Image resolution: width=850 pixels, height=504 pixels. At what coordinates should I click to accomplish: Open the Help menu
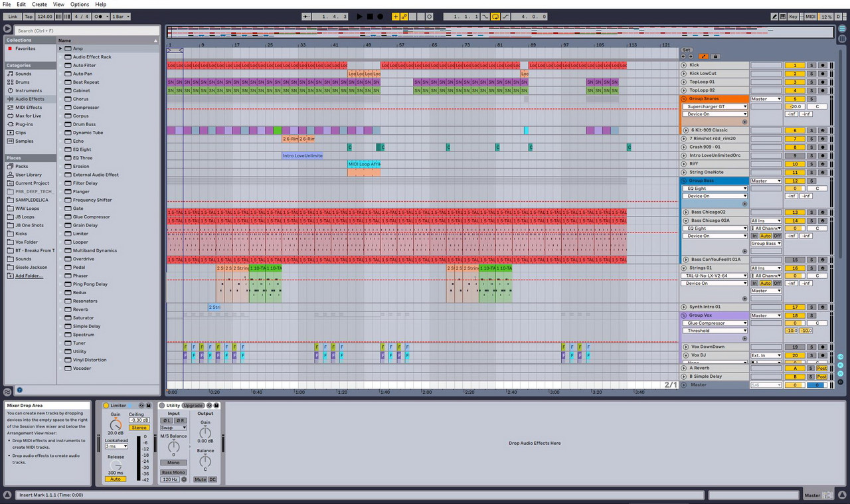(x=100, y=4)
